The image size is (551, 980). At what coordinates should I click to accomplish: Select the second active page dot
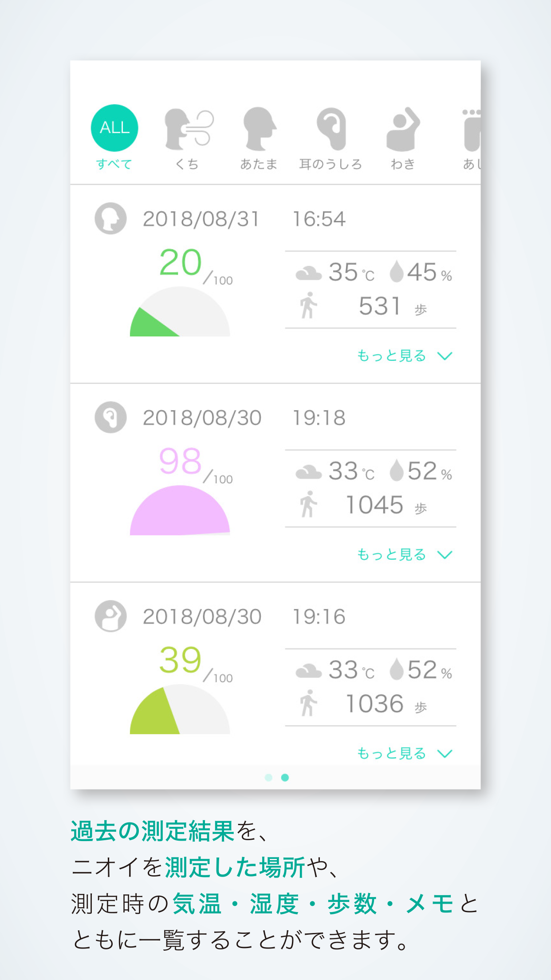[x=285, y=777]
